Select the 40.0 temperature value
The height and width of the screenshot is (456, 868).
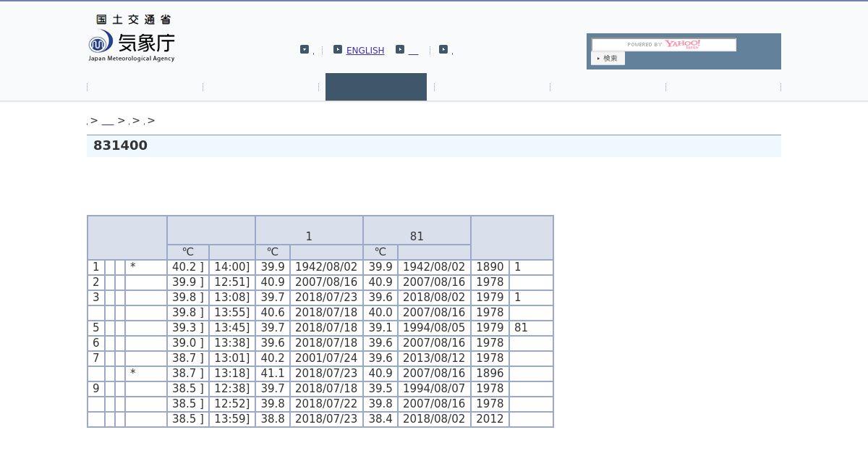pos(380,313)
